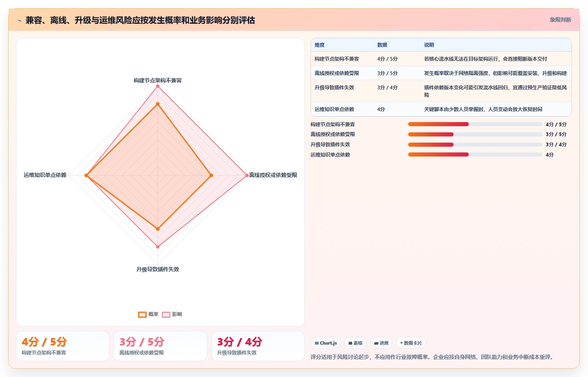Click the radar axis label 离线授权或依赖受限
This screenshot has width=588, height=377.
(273, 175)
